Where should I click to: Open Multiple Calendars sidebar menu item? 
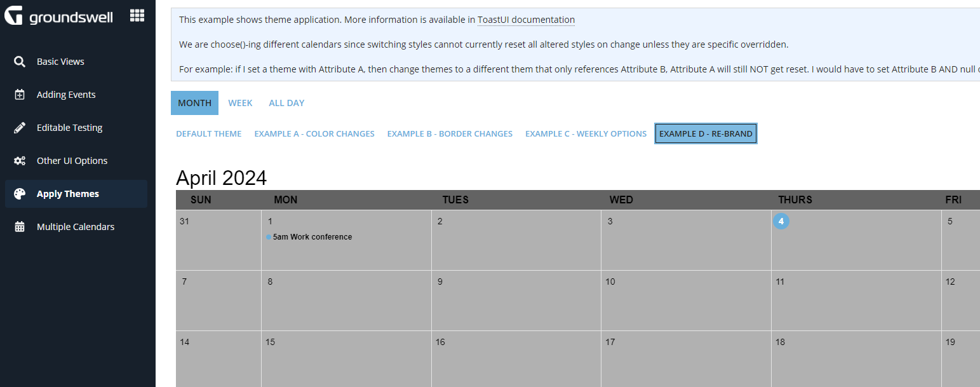coord(76,227)
